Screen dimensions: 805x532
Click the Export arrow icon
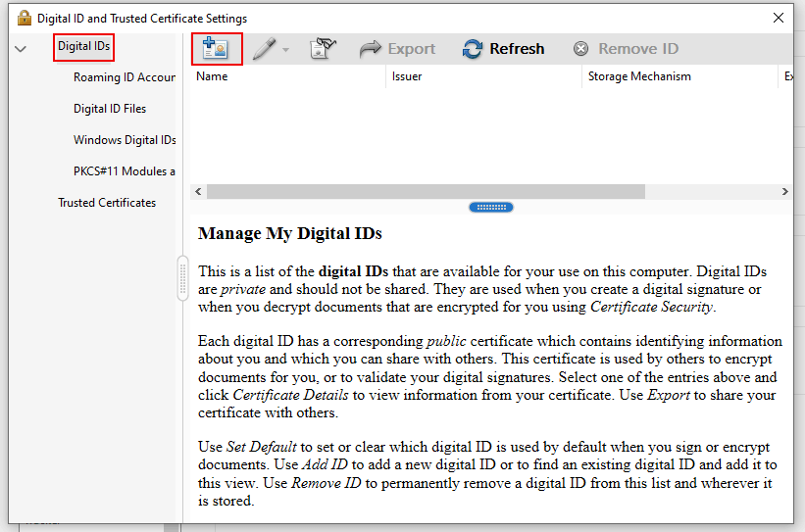pos(371,49)
